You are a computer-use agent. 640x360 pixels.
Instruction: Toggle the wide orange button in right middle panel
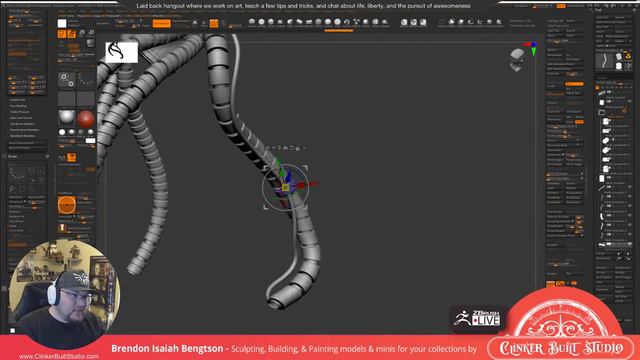574,84
